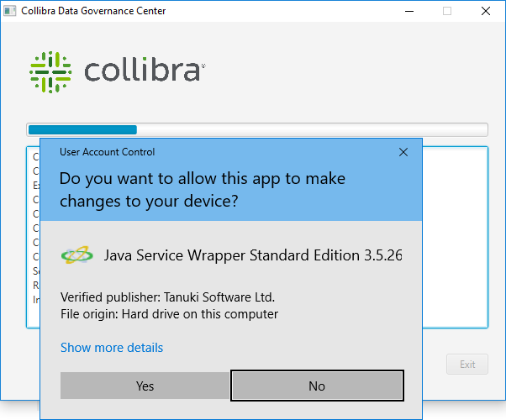This screenshot has width=506, height=420.
Task: Click the greyed-out Exit button
Action: click(x=467, y=364)
